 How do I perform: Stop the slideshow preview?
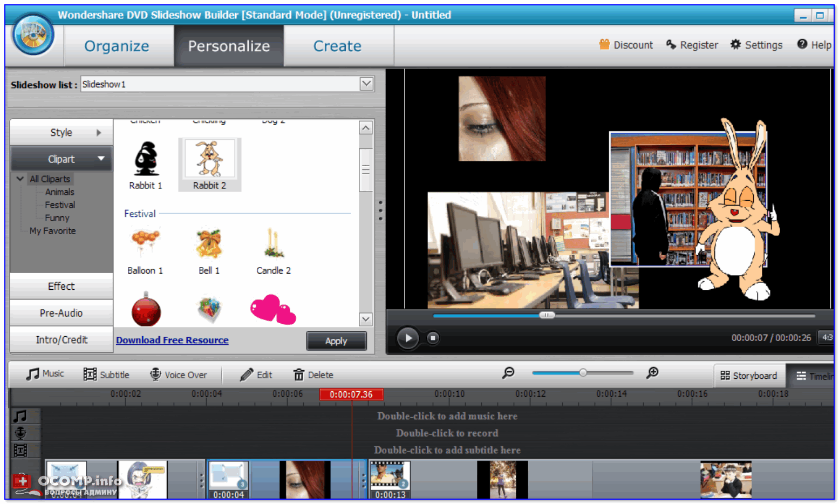(x=433, y=338)
